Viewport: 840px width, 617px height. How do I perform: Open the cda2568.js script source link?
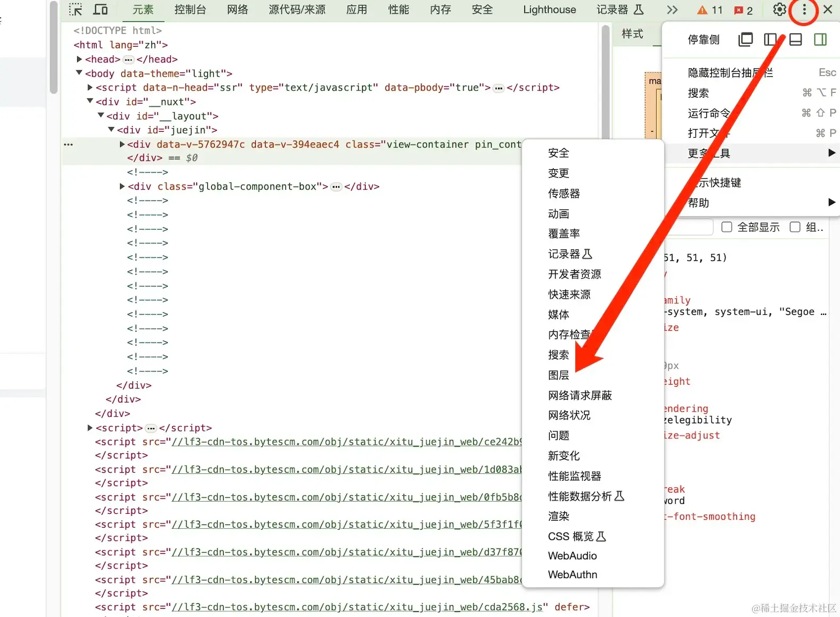pyautogui.click(x=357, y=607)
